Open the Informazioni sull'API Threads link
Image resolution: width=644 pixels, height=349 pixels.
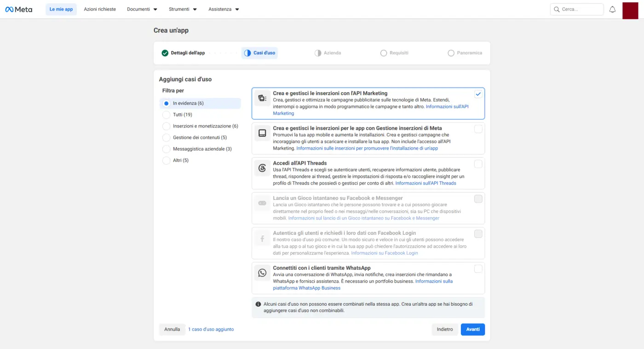pyautogui.click(x=425, y=183)
